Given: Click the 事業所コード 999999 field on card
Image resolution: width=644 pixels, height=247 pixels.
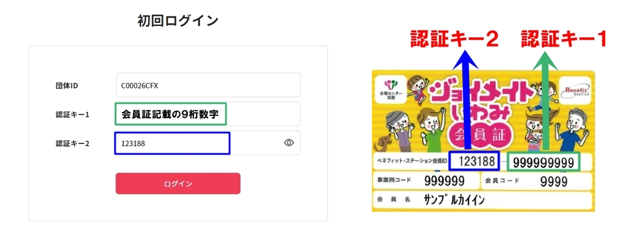Looking at the screenshot, I should point(426,181).
